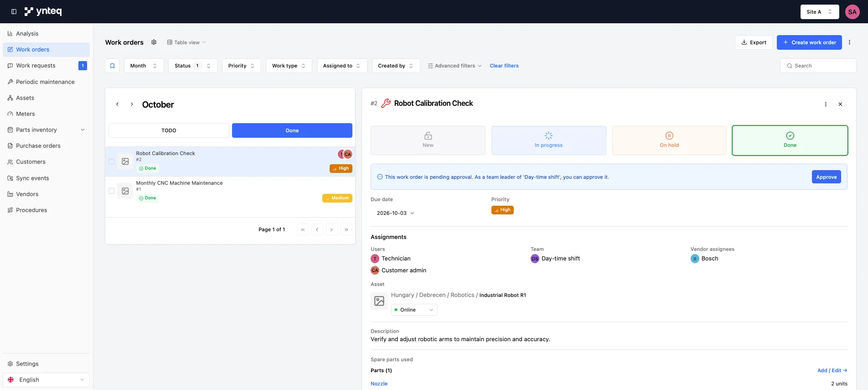Open the Priority filter dropdown
868x390 pixels.
tap(241, 66)
